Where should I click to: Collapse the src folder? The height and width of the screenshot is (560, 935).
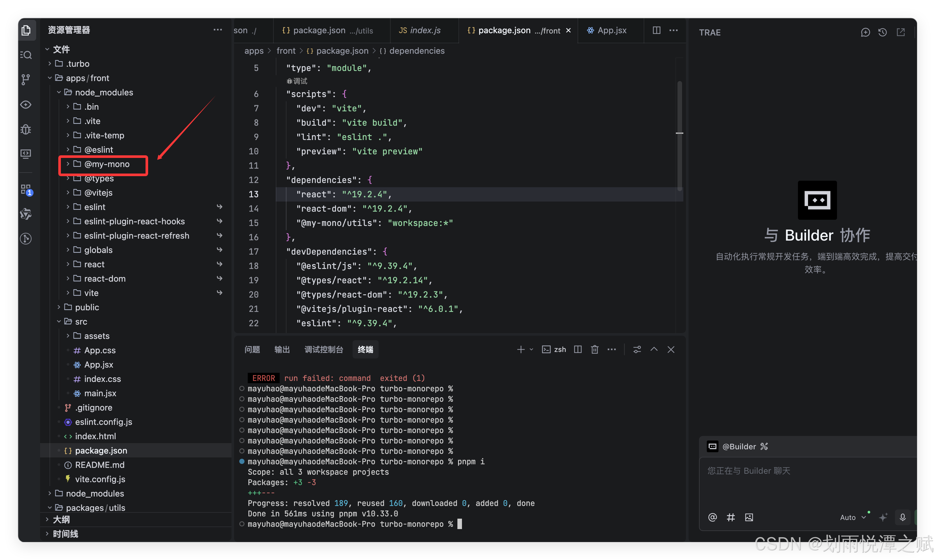pos(81,321)
